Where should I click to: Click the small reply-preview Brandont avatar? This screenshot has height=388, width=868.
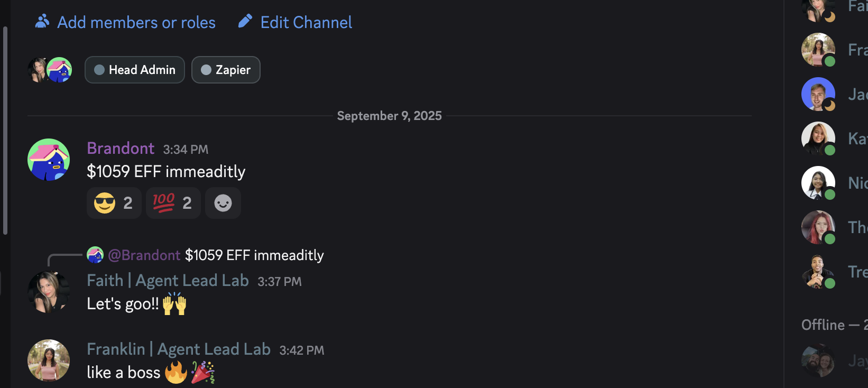95,255
